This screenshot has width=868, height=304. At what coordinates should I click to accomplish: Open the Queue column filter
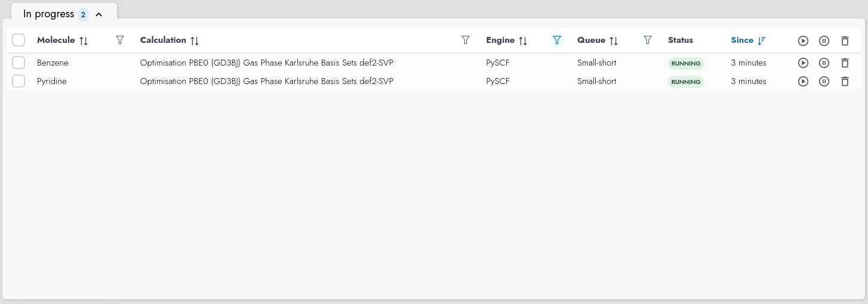(647, 41)
